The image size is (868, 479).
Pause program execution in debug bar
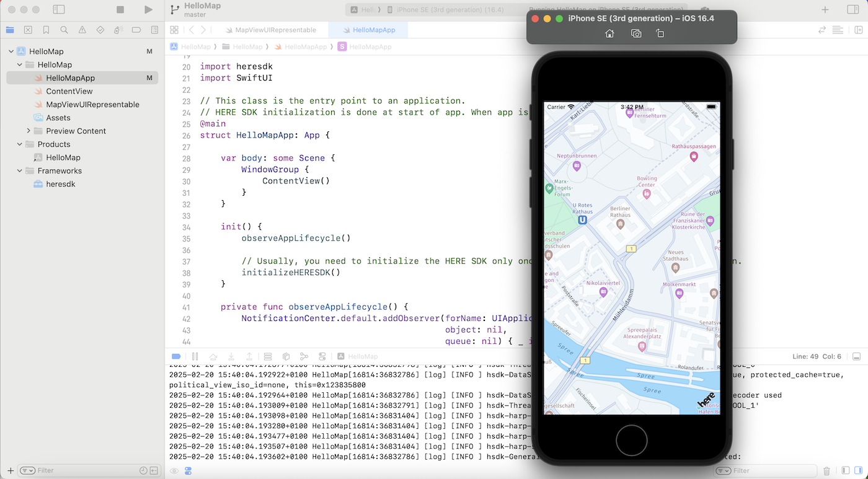tap(195, 356)
